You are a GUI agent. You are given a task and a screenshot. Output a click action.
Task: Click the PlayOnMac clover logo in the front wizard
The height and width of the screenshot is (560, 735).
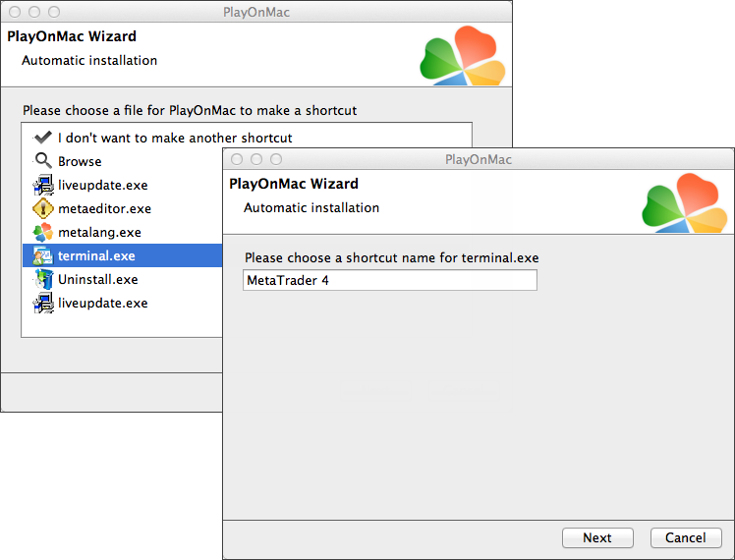click(x=684, y=204)
